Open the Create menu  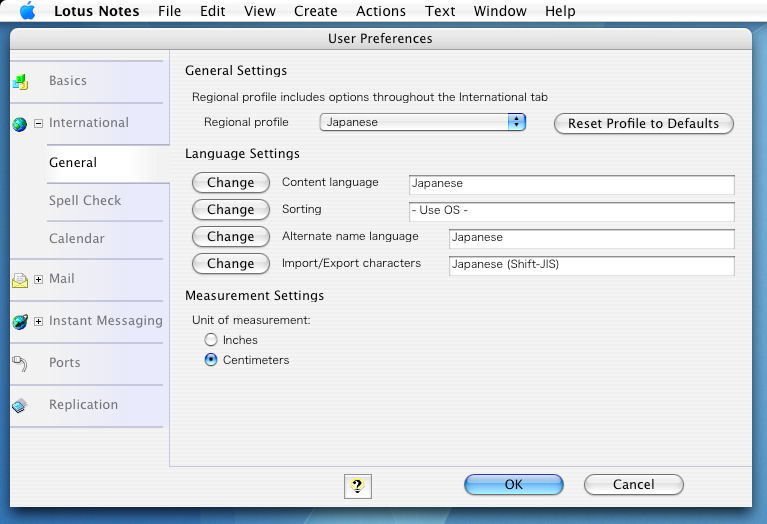click(316, 11)
